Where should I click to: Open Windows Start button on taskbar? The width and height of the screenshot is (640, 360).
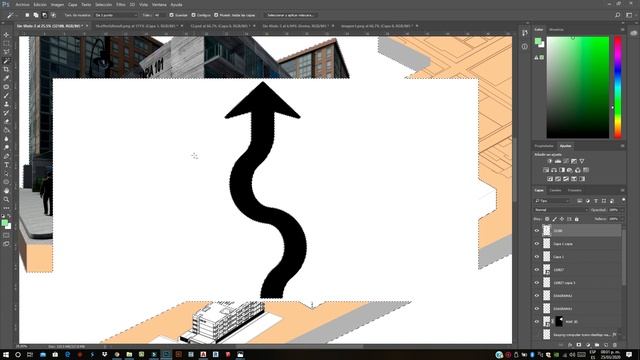6,355
